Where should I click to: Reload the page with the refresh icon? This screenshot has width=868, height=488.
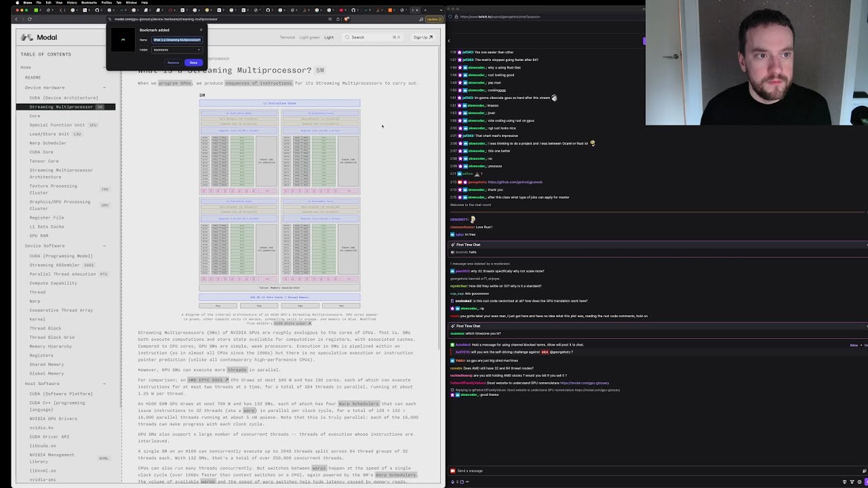click(x=30, y=19)
